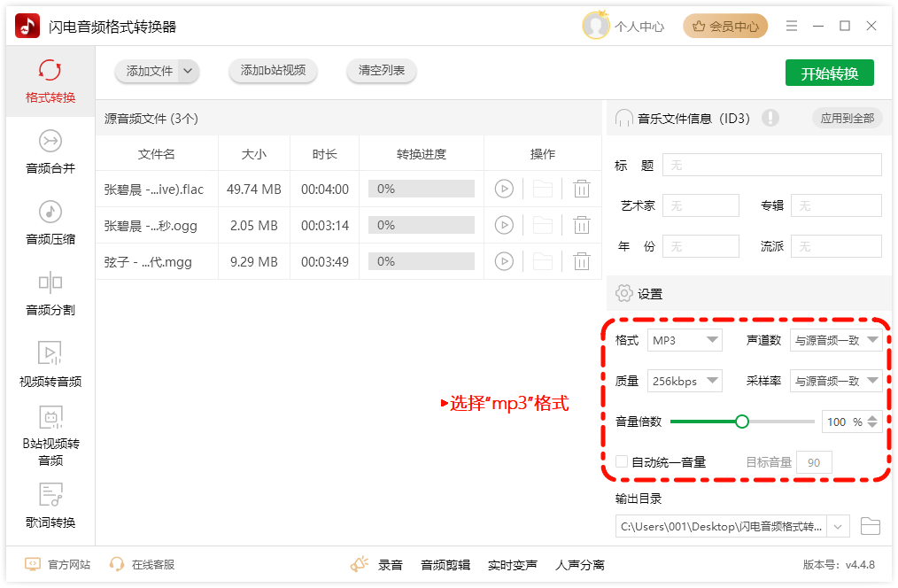Image resolution: width=898 pixels, height=588 pixels.
Task: Click 添加b站视频 button
Action: (x=273, y=71)
